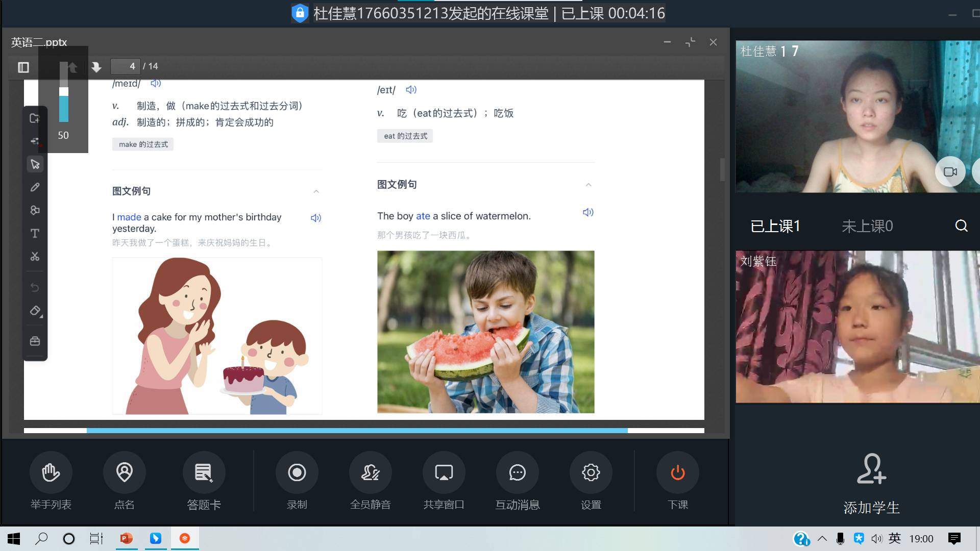Image resolution: width=980 pixels, height=551 pixels.
Task: Restore down the 英语二.pptx viewer panel
Action: [690, 42]
